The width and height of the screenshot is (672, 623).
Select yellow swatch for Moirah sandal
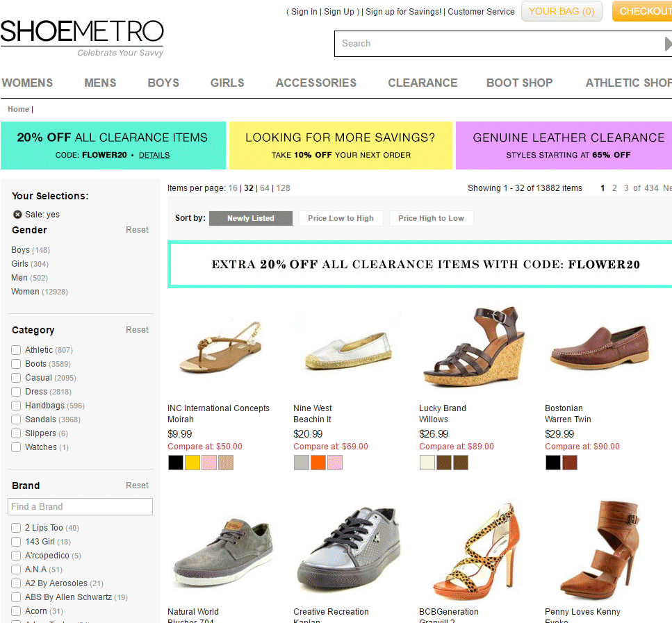tap(192, 463)
